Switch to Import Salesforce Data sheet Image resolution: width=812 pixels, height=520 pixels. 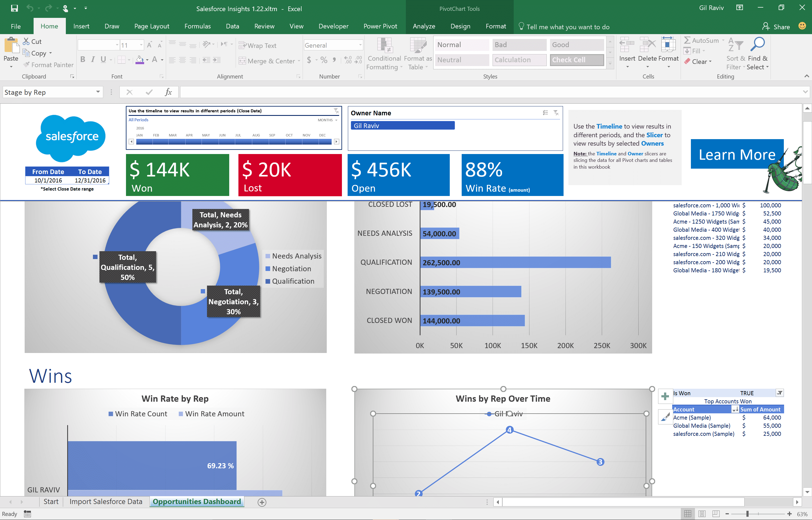[x=106, y=502]
